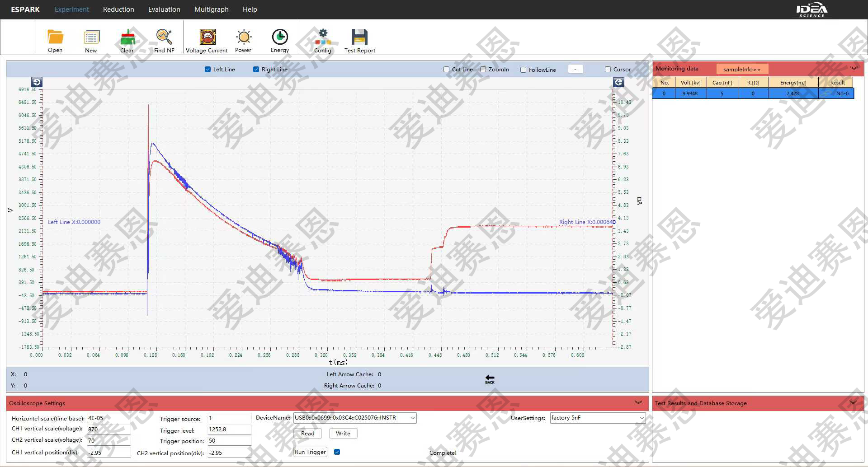Open the Reduction menu
This screenshot has height=467, width=868.
[118, 9]
